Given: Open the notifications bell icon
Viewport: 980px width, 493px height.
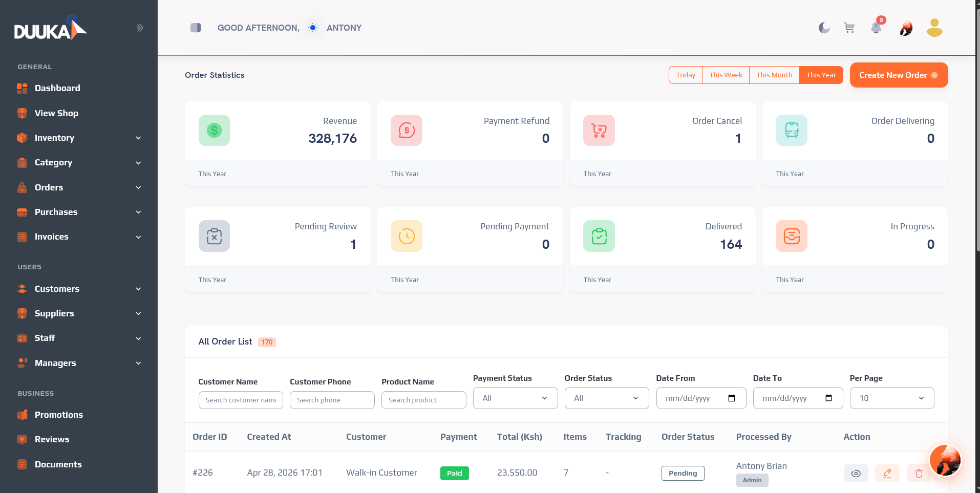Looking at the screenshot, I should click(x=877, y=28).
